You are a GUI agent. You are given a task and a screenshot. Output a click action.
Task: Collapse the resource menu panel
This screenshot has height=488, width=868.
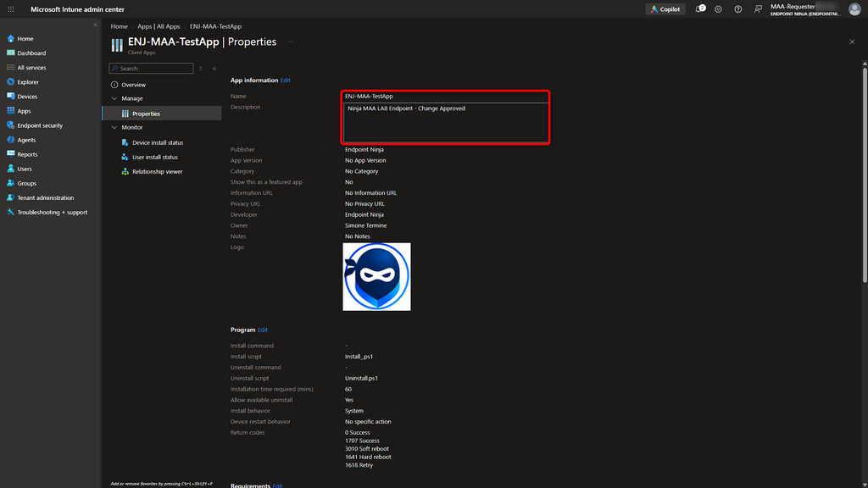(x=214, y=68)
